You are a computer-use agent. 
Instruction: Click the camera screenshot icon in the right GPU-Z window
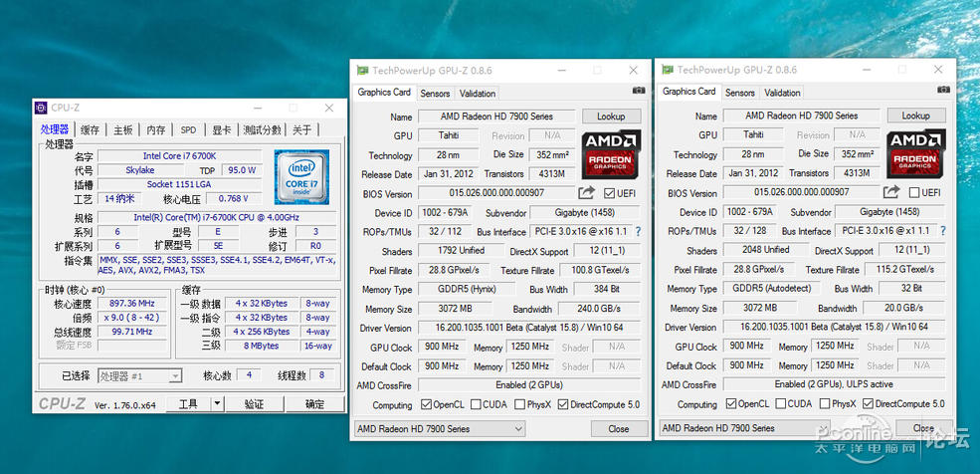coord(943,90)
